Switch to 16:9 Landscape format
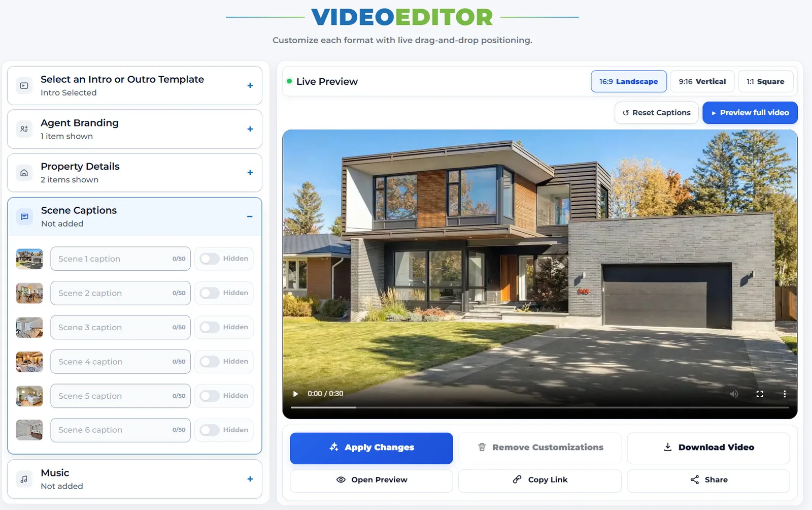This screenshot has height=510, width=812. click(629, 81)
